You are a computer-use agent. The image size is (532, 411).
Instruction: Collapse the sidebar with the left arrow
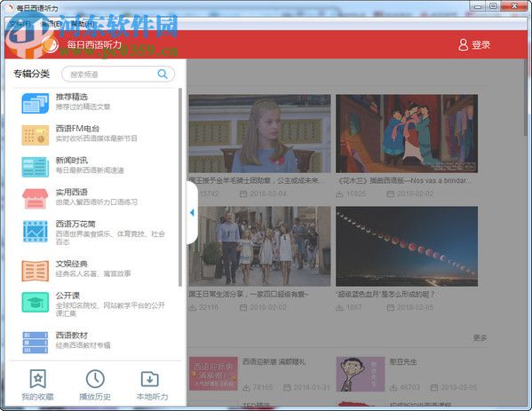click(x=192, y=213)
